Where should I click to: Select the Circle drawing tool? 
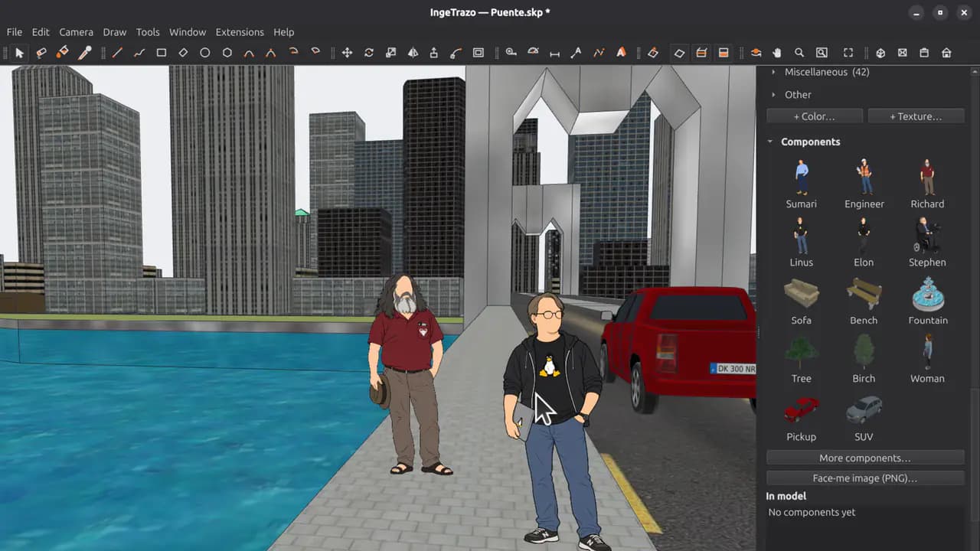click(205, 53)
